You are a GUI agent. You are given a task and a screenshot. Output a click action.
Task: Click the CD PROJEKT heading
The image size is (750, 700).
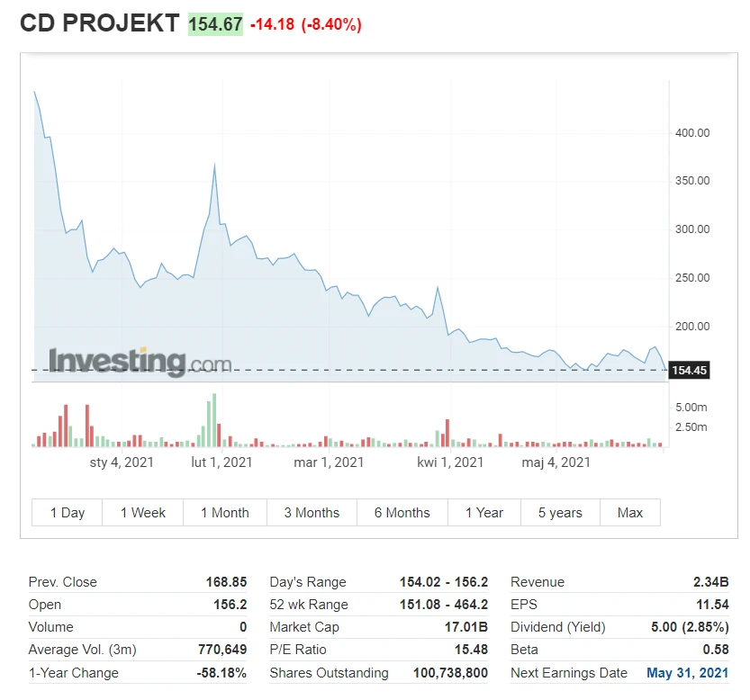(99, 23)
